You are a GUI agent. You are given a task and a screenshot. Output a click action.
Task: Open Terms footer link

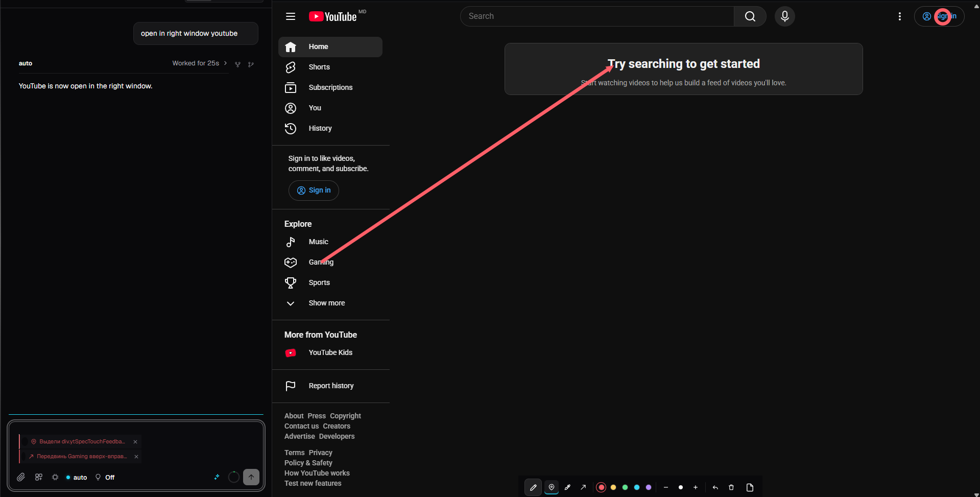click(x=295, y=453)
